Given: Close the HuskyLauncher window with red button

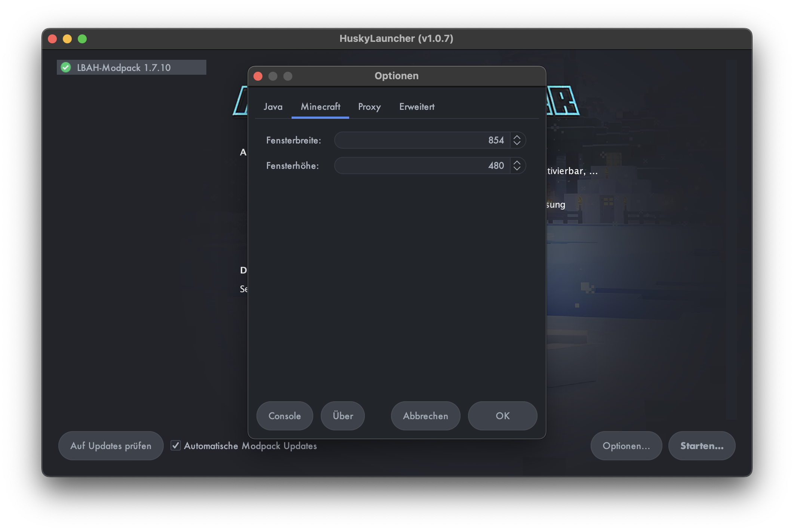Looking at the screenshot, I should pyautogui.click(x=52, y=39).
